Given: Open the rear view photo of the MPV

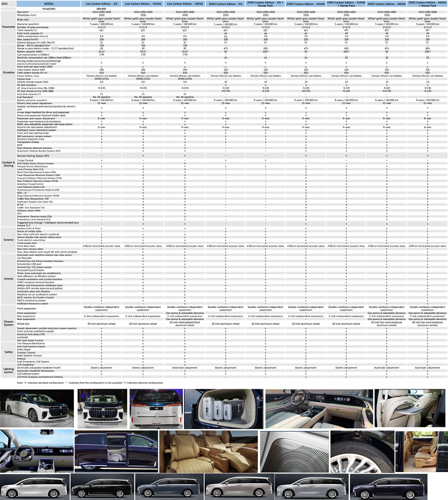Looking at the screenshot, I should point(156,408).
